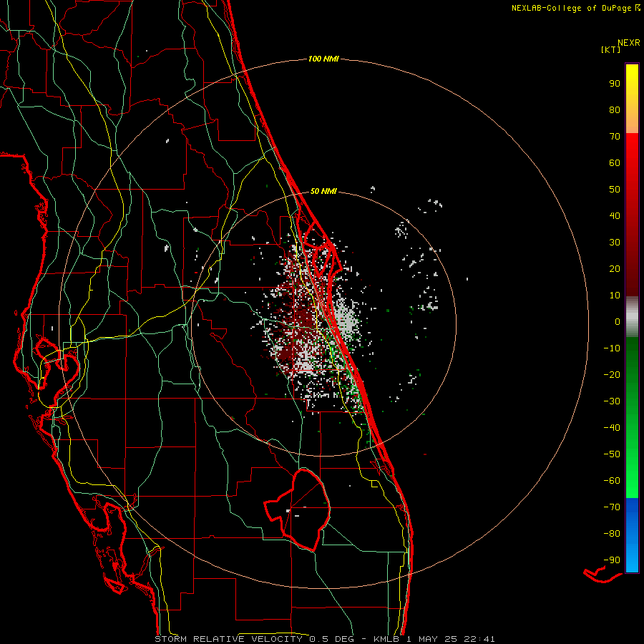644x644 pixels.
Task: Click the -90 value on velocity scale
Action: tap(612, 560)
